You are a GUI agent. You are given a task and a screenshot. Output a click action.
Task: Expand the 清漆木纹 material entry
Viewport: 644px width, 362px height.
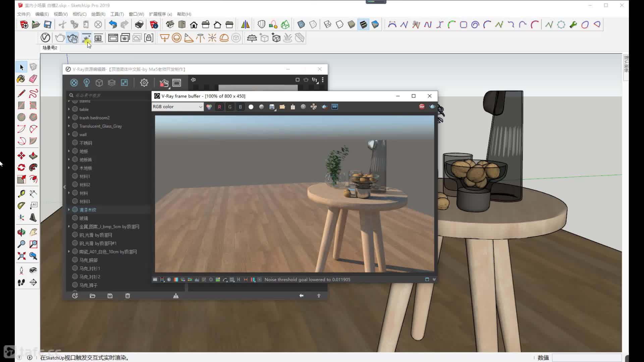(x=69, y=210)
